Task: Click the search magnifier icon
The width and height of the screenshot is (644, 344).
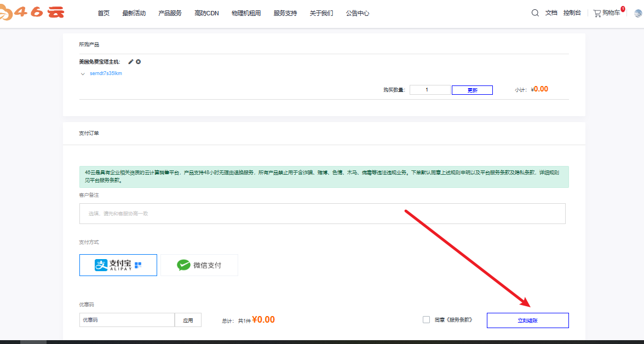Action: tap(535, 13)
